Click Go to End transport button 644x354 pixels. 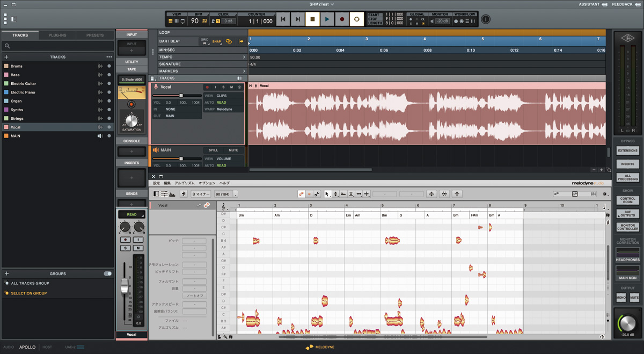(x=297, y=19)
